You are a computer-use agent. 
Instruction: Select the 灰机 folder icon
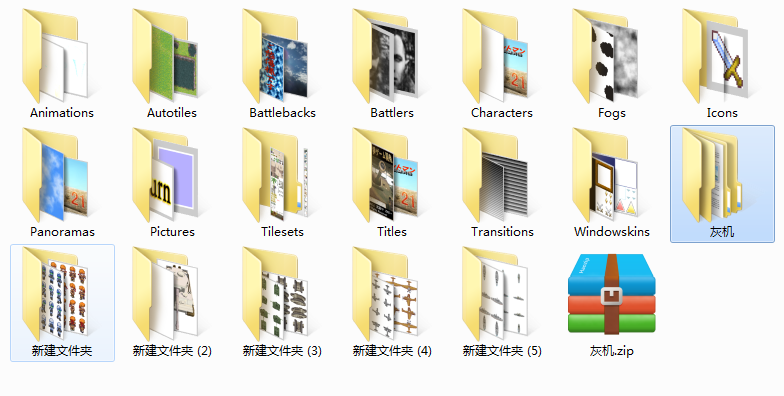coord(712,174)
